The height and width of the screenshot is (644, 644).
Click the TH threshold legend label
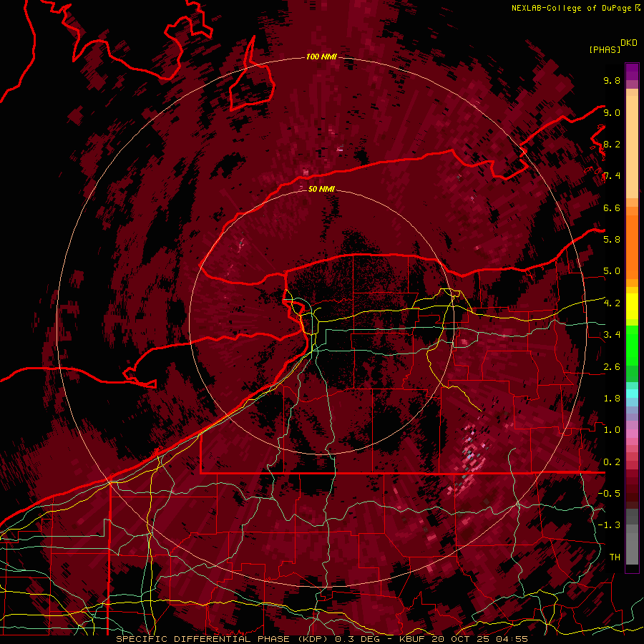click(x=615, y=557)
